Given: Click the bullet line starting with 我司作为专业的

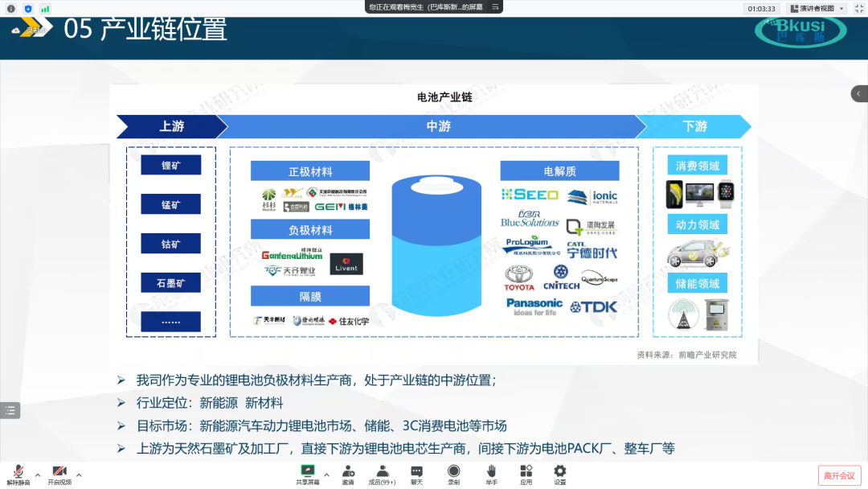Looking at the screenshot, I should [317, 380].
